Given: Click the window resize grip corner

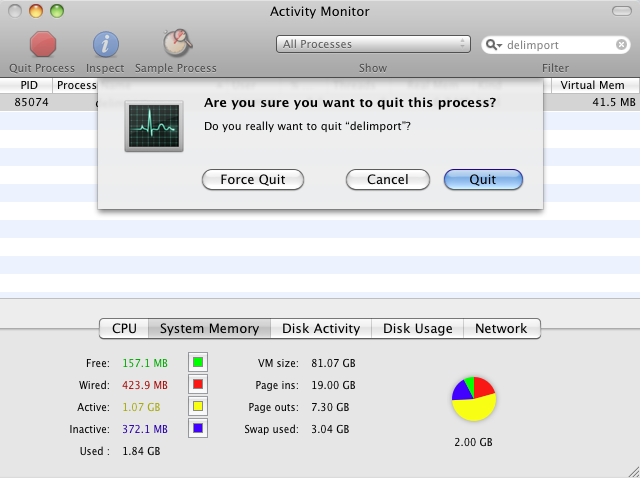Looking at the screenshot, I should [633, 471].
